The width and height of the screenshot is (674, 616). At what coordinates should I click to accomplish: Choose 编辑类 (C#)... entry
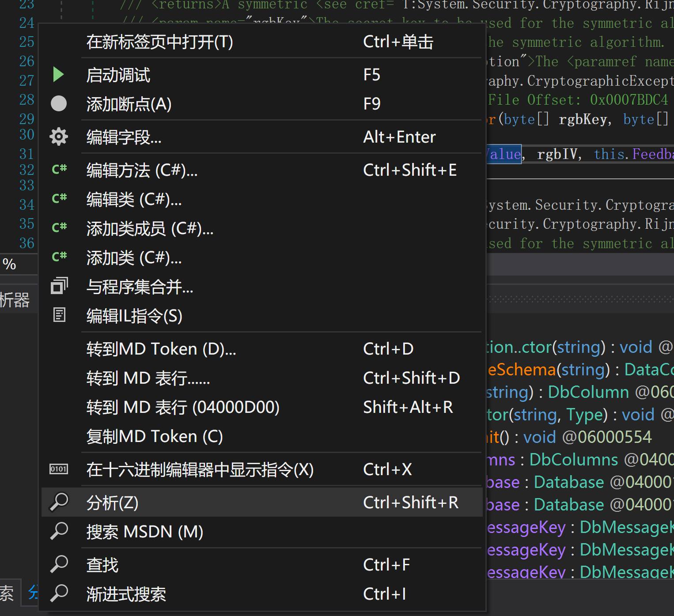(x=262, y=199)
